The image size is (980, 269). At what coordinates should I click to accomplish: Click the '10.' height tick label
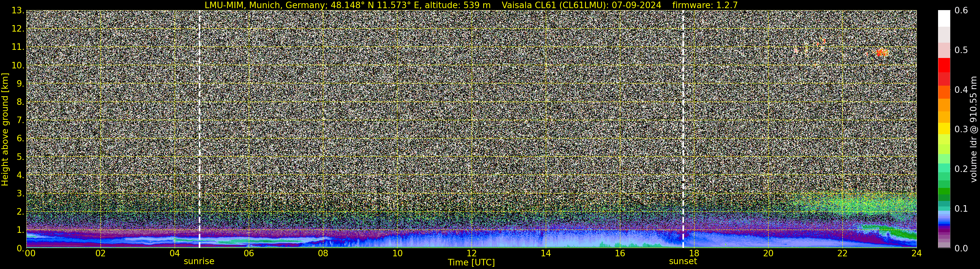[x=18, y=65]
